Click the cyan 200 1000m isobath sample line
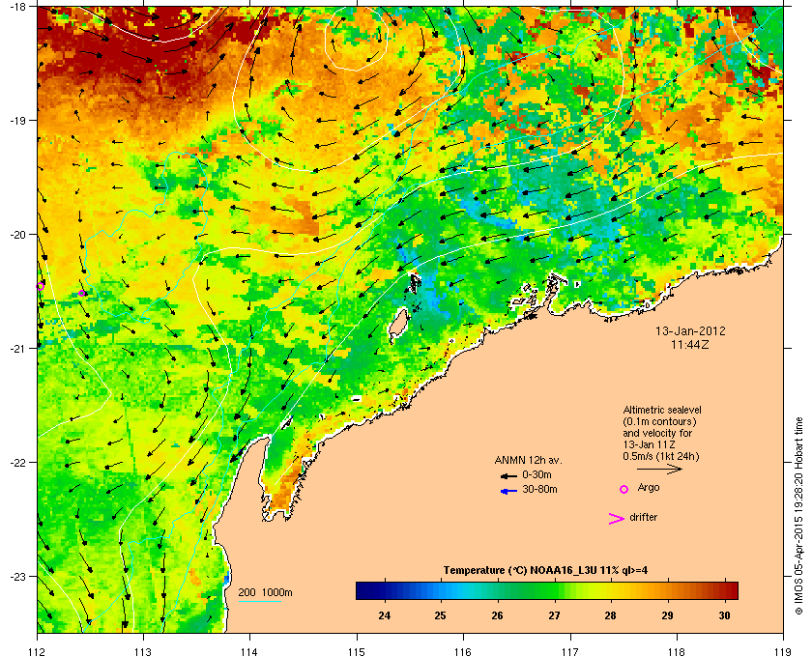This screenshot has height=657, width=812. (259, 602)
